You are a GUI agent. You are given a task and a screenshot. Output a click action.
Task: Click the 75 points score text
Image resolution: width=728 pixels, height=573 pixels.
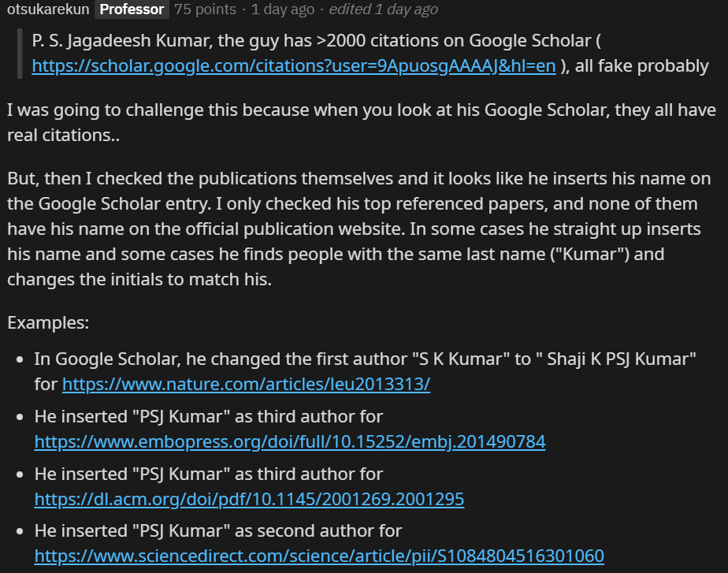coord(205,9)
